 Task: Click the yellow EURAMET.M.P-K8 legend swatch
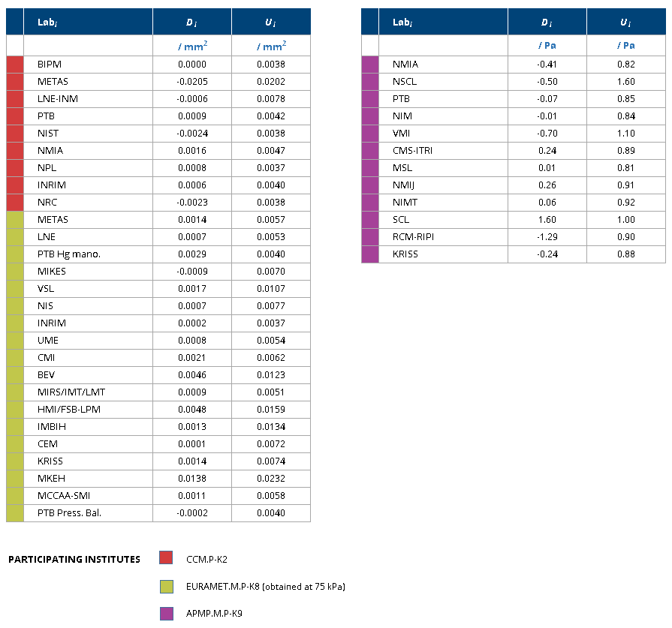(166, 587)
